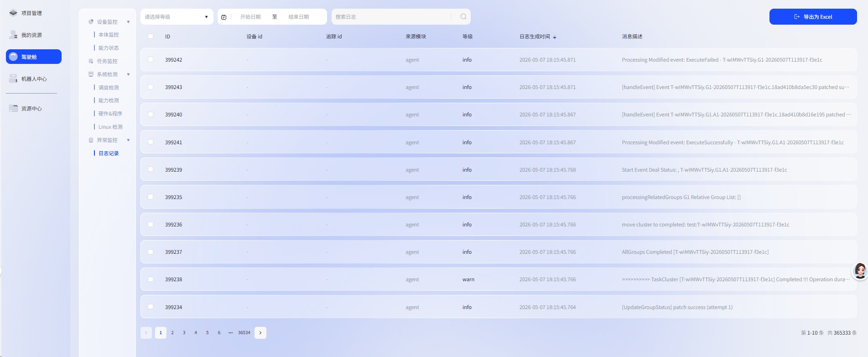Image resolution: width=868 pixels, height=357 pixels.
Task: Click the 系统检测 monitor icon
Action: coord(91,74)
